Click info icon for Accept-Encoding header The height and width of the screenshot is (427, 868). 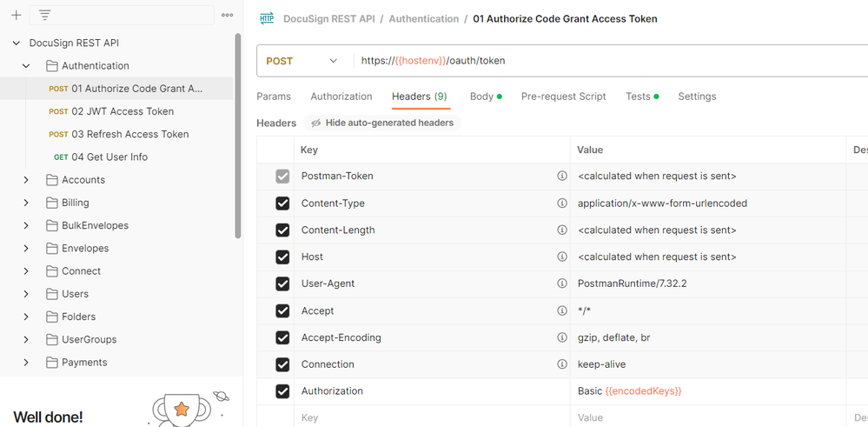562,337
